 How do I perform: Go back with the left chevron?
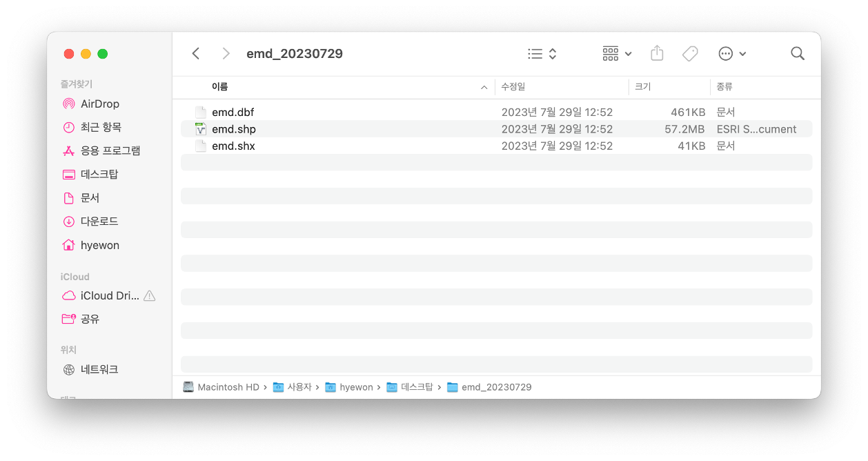click(196, 53)
